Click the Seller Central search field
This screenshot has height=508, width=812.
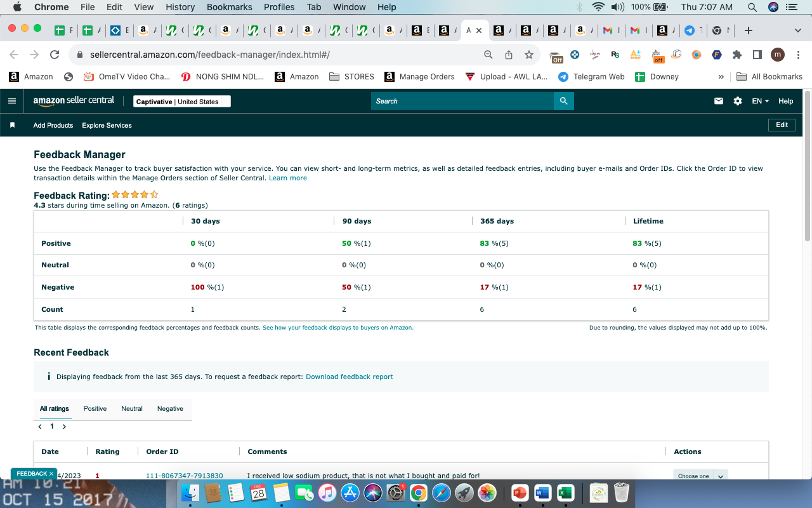[x=462, y=101]
